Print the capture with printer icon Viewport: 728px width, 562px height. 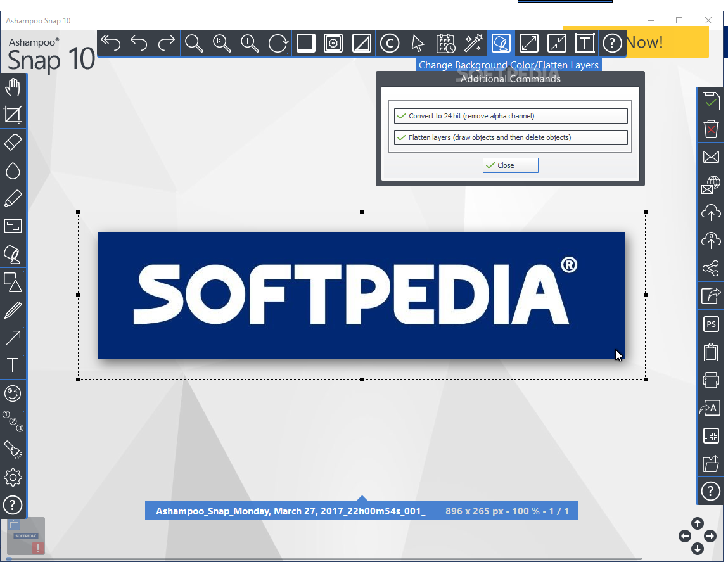point(711,380)
